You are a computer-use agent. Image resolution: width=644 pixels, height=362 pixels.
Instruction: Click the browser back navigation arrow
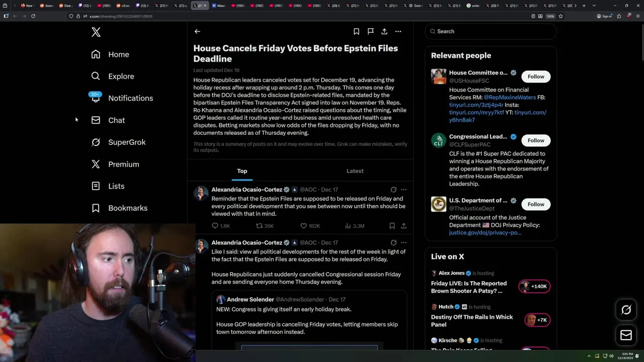(15, 16)
